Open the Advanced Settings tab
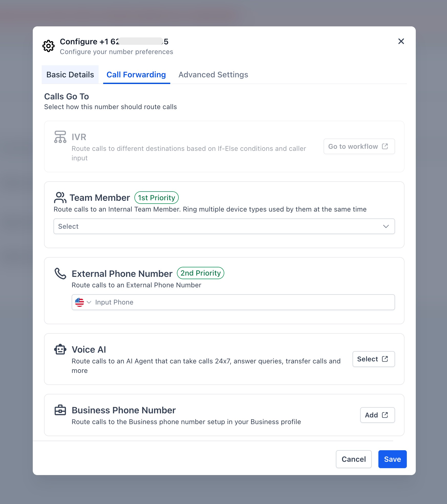 (x=213, y=75)
